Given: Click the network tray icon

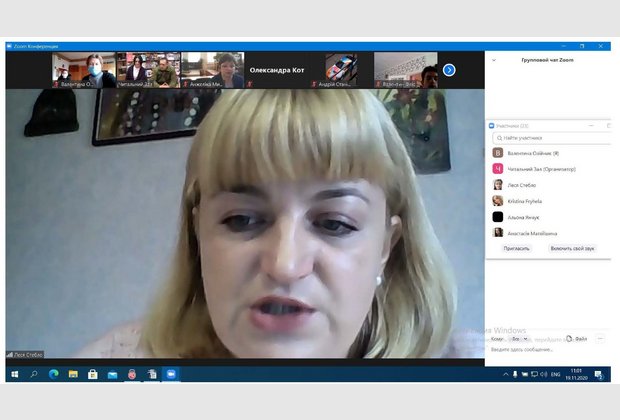Looking at the screenshot, I should [x=534, y=374].
